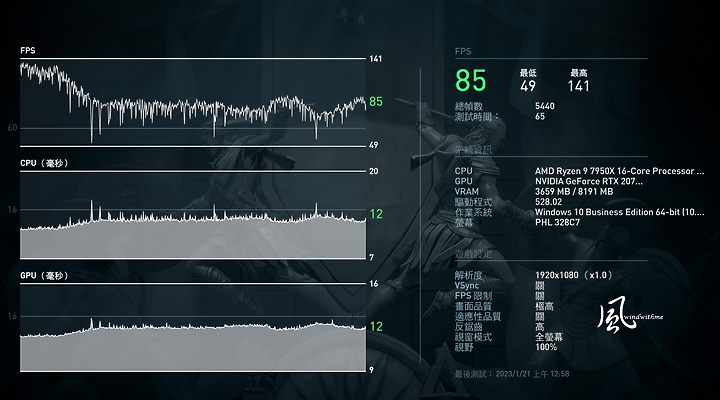Click the green 12 beside CPU graph
720x400 pixels.
tap(376, 214)
